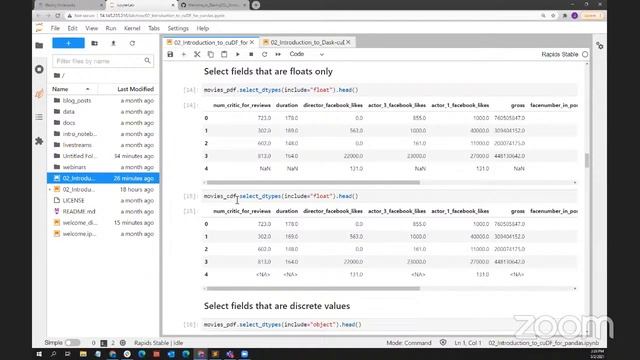Image resolution: width=640 pixels, height=360 pixels.
Task: Select the notebook modified 15 minutes ago
Action: pos(103,222)
